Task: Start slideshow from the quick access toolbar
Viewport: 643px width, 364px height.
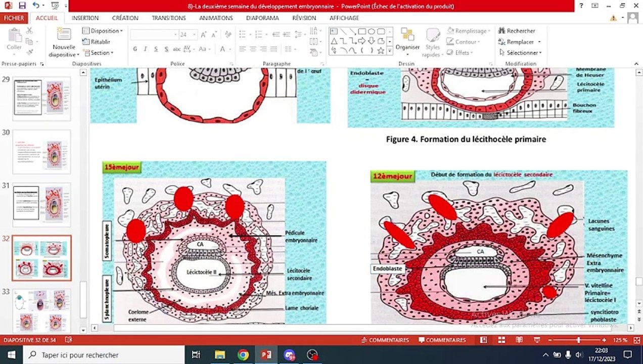Action: [55, 6]
